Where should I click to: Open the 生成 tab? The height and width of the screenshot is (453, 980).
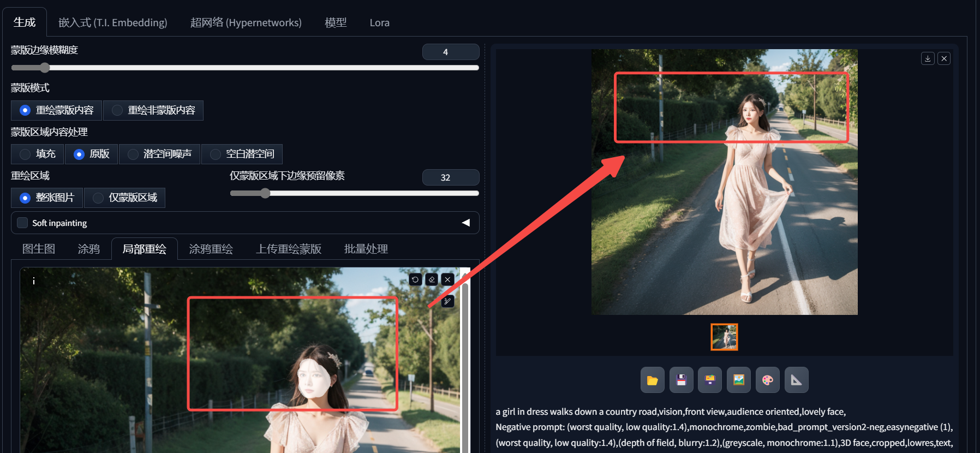(25, 22)
